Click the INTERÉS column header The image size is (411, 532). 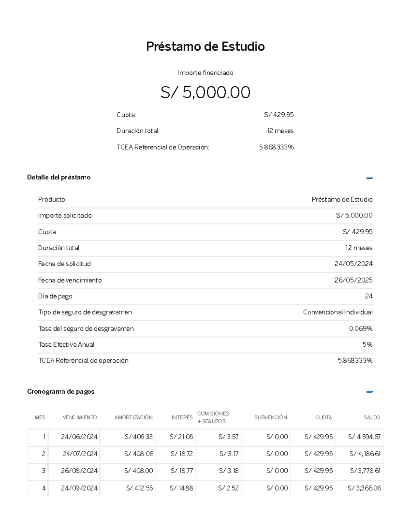click(182, 418)
